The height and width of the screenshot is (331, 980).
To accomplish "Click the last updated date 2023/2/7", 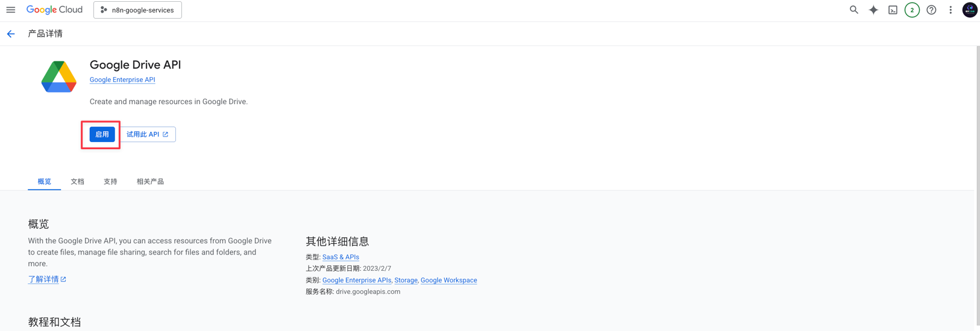I will pyautogui.click(x=377, y=268).
